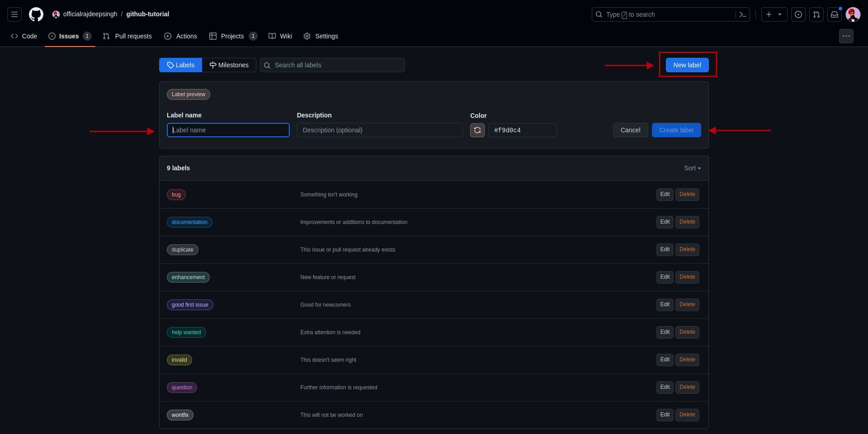The height and width of the screenshot is (434, 868).
Task: Go to GitHub homepage via Octocat logo
Action: pyautogui.click(x=36, y=14)
